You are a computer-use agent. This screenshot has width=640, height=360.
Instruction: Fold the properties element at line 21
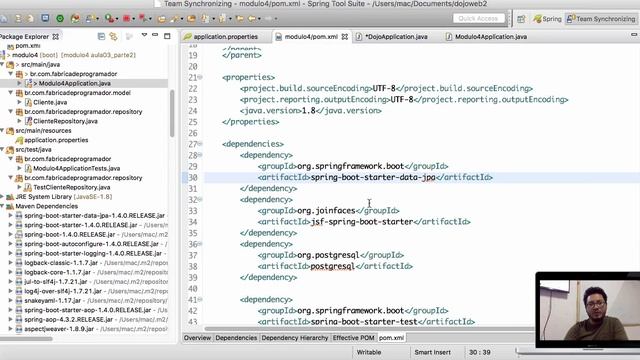(200, 77)
